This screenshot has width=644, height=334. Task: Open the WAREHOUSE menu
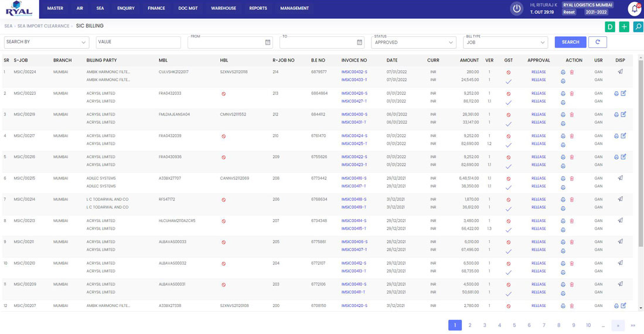pos(223,8)
